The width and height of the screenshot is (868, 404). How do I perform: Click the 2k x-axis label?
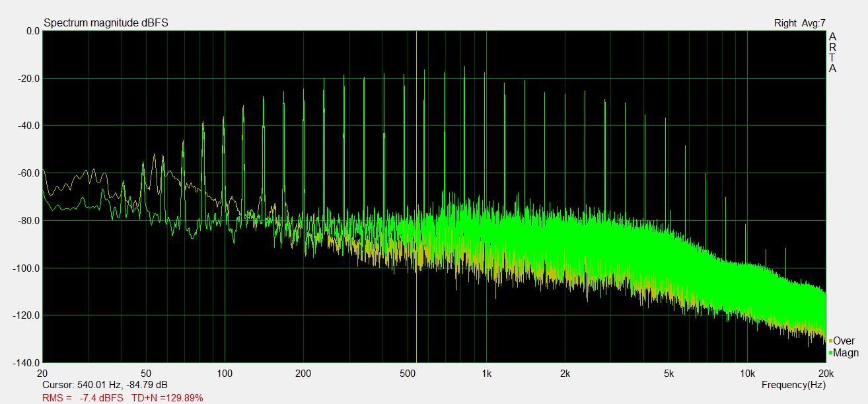click(x=565, y=374)
